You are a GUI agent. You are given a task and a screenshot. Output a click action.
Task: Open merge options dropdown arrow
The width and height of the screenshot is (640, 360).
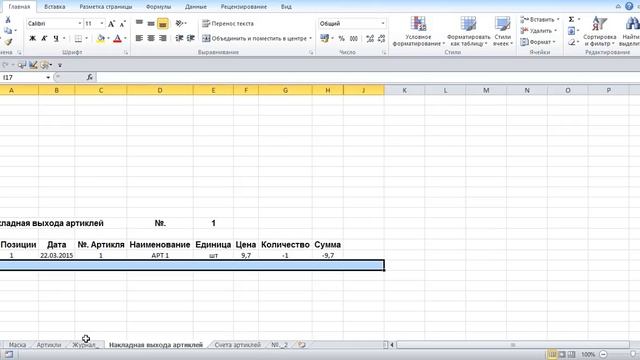311,38
